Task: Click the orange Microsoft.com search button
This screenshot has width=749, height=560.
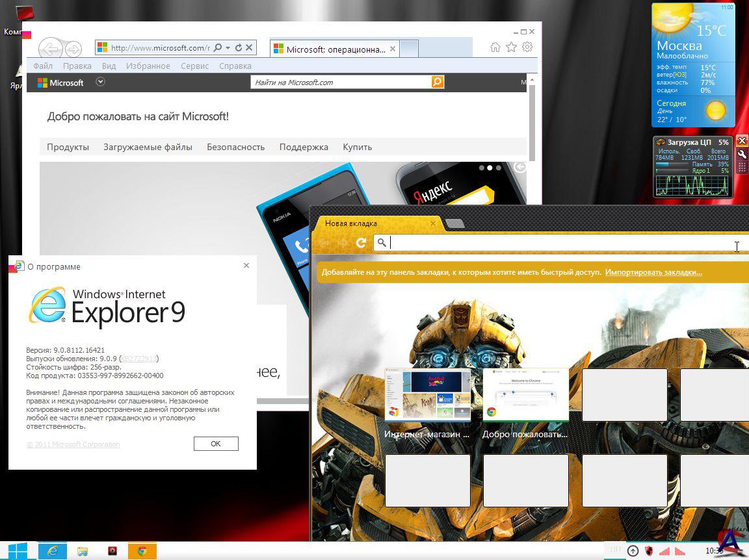Action: (x=438, y=82)
